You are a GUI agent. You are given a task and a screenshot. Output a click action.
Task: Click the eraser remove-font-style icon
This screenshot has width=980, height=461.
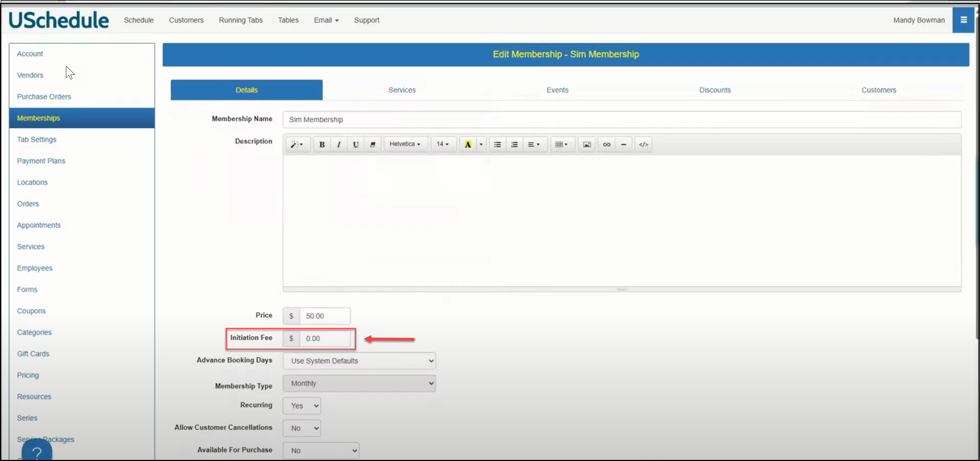tap(373, 144)
